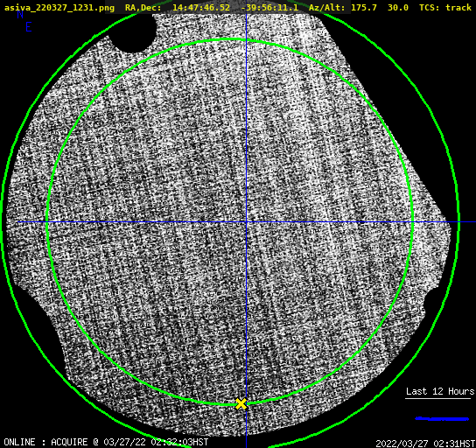476x448 pixels.
Task: Click the Dec value -39:56:11.1
Action: (x=269, y=8)
